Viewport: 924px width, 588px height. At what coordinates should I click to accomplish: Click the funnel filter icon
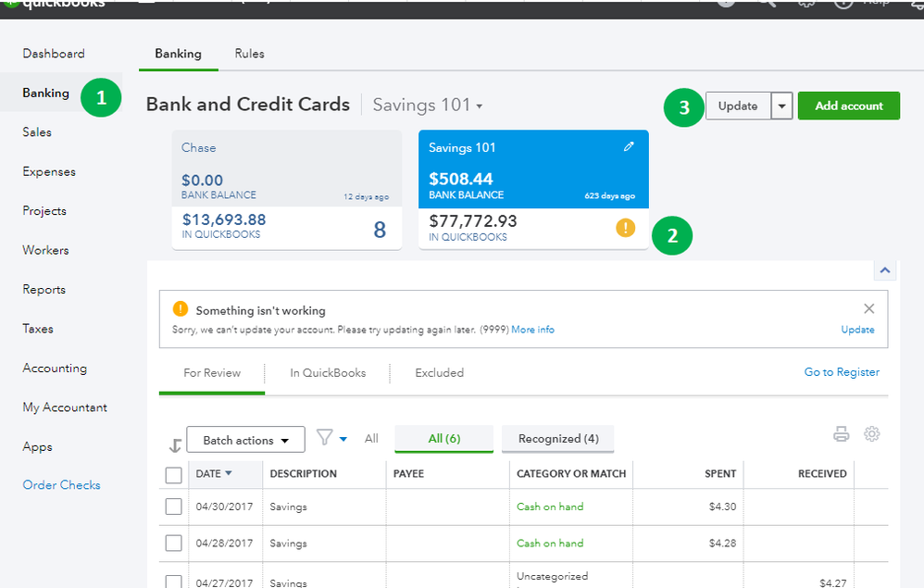[x=325, y=437]
